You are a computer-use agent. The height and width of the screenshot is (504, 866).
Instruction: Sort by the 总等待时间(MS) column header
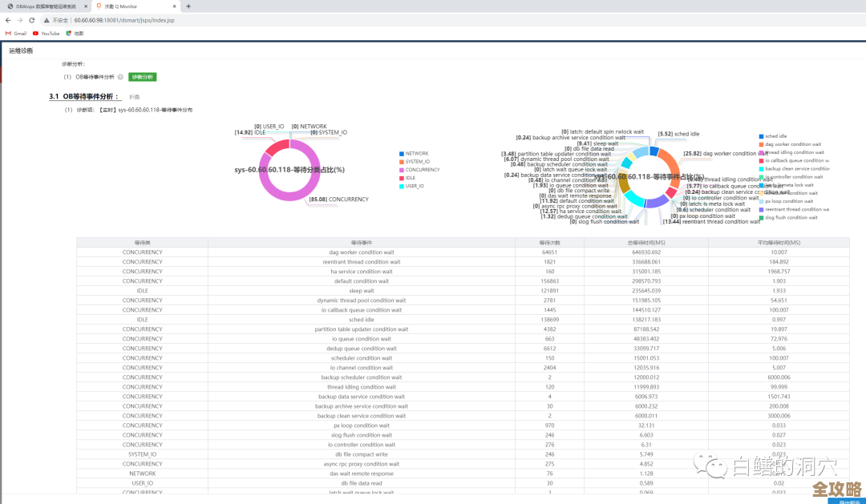pos(645,242)
